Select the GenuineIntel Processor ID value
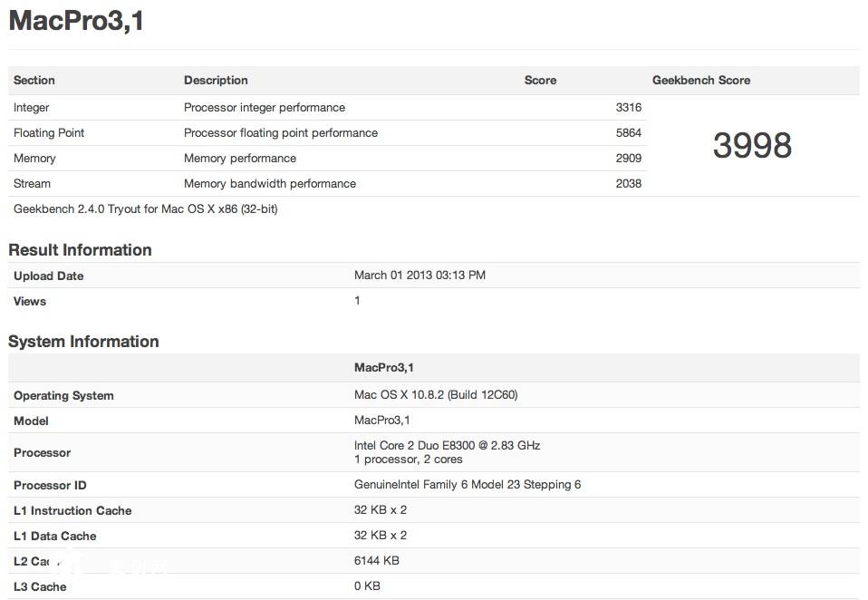 (x=468, y=485)
